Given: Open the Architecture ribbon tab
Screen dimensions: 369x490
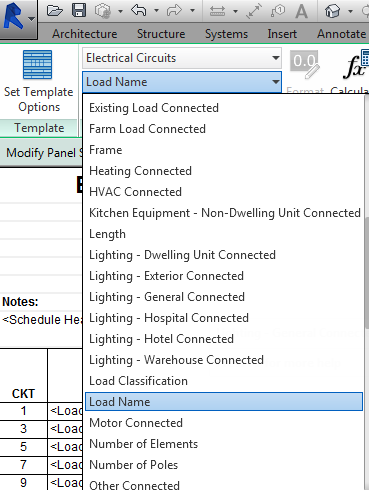Looking at the screenshot, I should (x=85, y=34).
